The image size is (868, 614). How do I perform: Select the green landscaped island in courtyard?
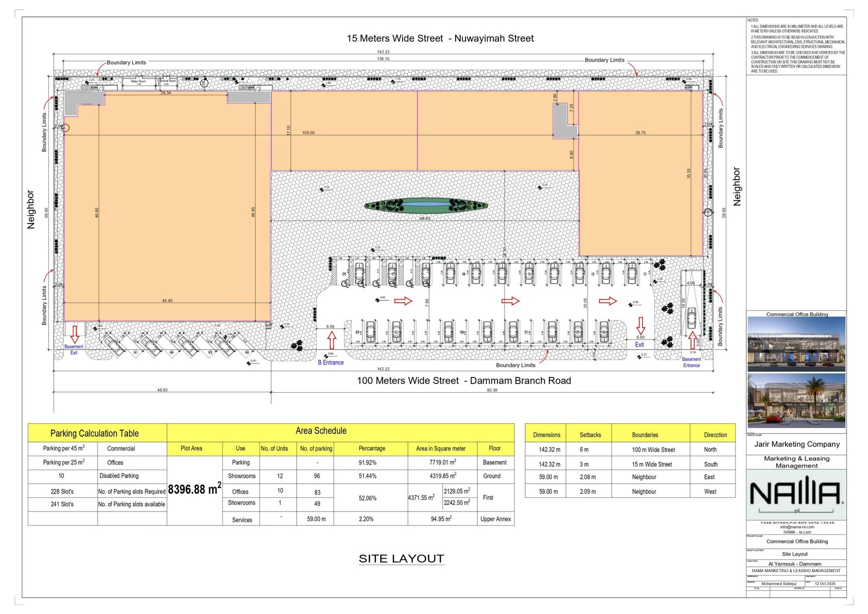coord(426,206)
